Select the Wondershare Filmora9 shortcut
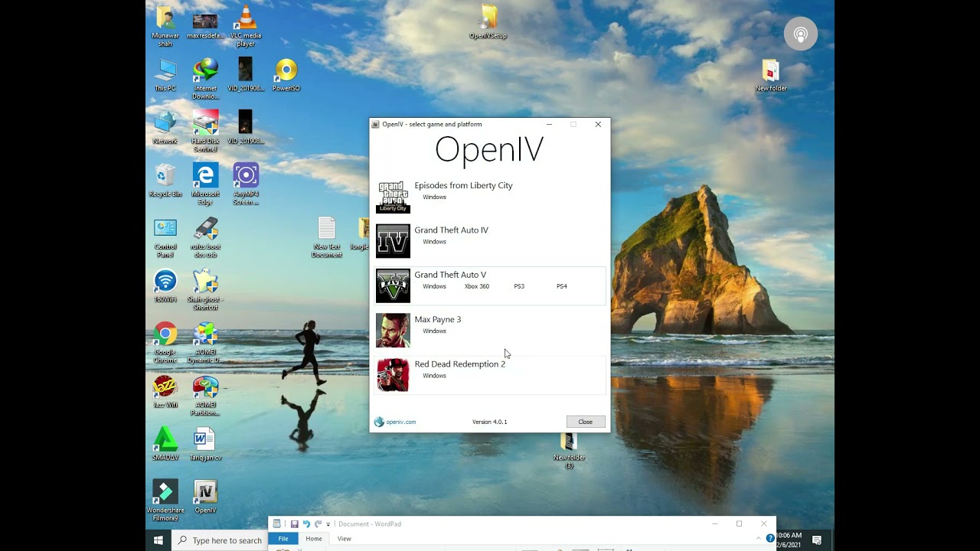 165,500
